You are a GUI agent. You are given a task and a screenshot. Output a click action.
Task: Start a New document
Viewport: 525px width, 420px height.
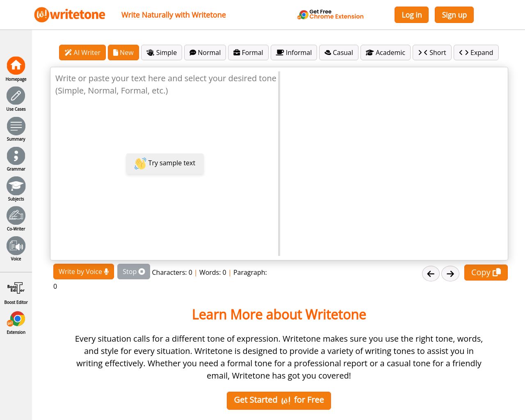123,52
